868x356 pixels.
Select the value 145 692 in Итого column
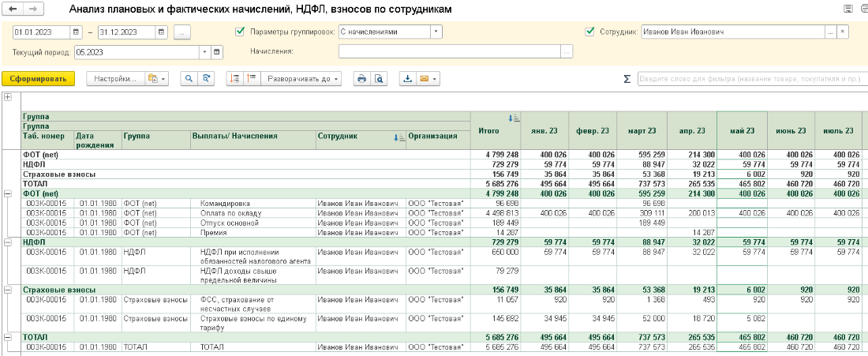click(x=503, y=319)
